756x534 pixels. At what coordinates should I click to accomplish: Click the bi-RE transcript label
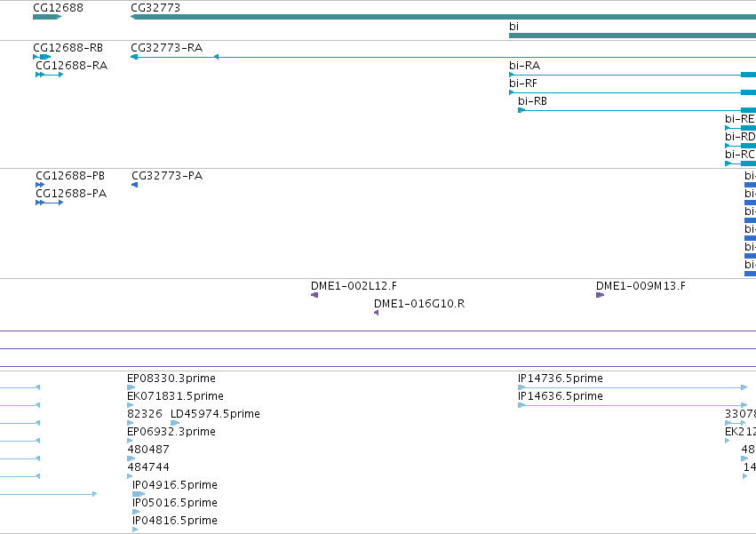click(x=740, y=119)
